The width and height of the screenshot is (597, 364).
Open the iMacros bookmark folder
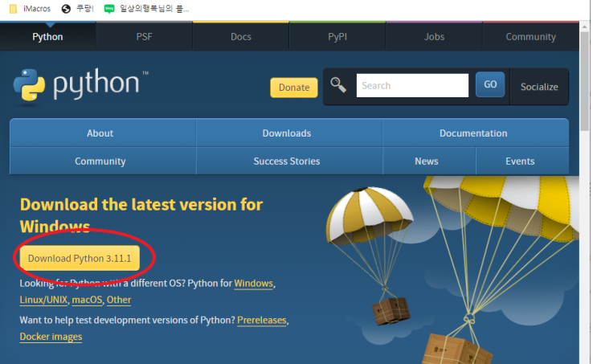(30, 9)
